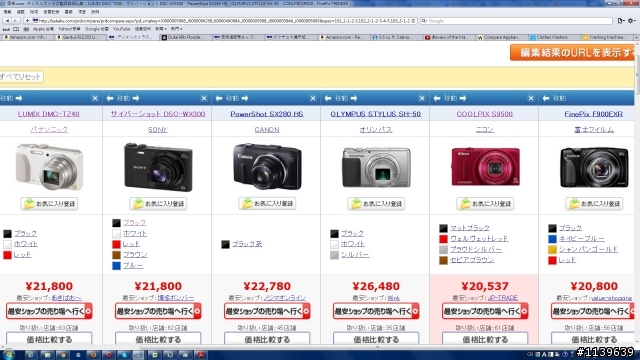Move DSC-WX300 column right

[x=136, y=98]
